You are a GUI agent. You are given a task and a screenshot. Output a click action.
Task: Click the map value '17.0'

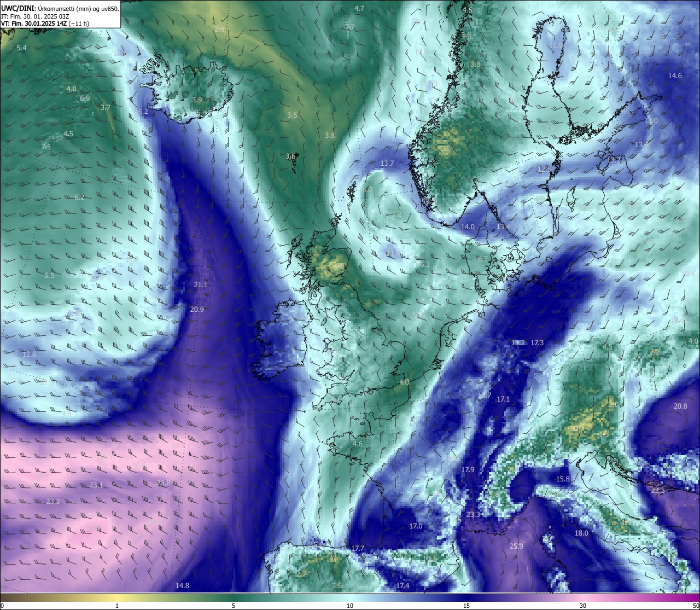[416, 526]
